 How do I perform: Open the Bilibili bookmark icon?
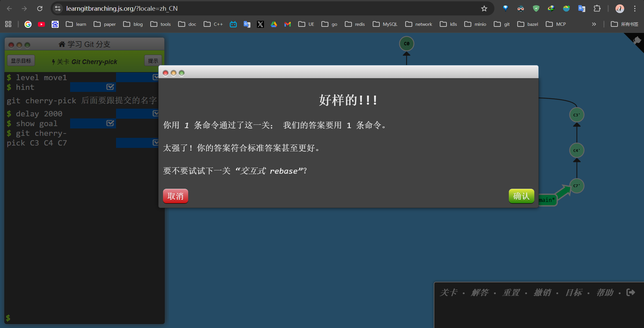click(x=233, y=24)
